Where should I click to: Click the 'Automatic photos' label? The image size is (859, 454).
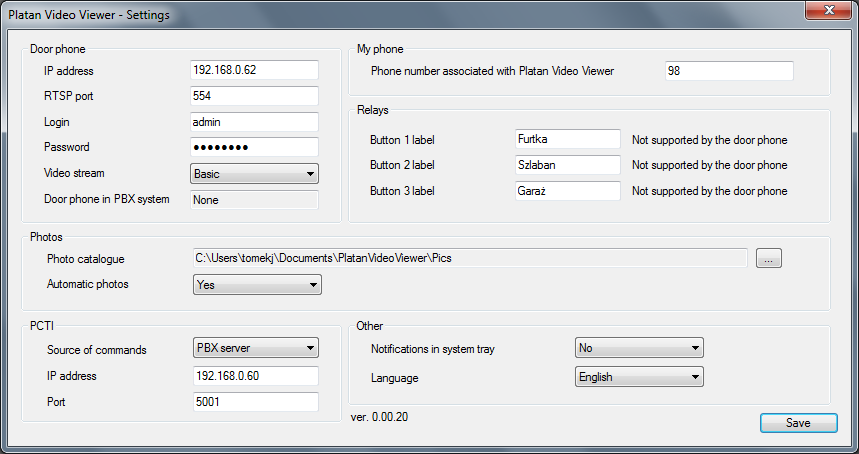88,284
